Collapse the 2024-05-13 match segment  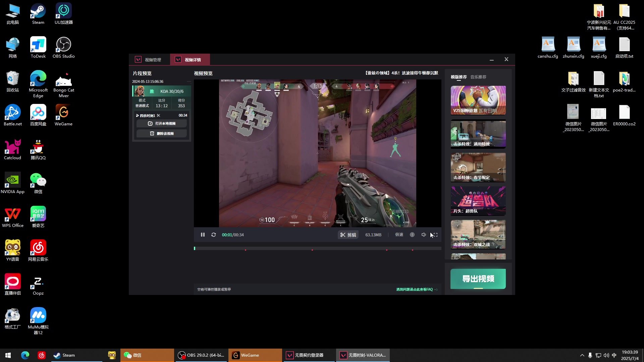[x=189, y=81]
